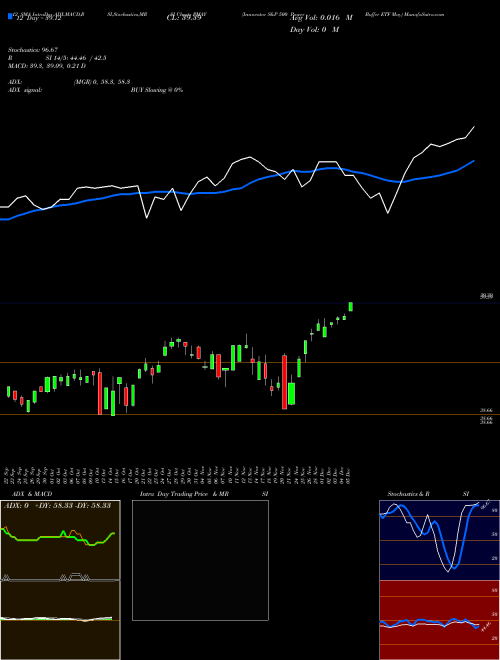This screenshot has height=660, width=500.
Task: Click the Stochastics: 96.67 reading
Action: coord(33,50)
